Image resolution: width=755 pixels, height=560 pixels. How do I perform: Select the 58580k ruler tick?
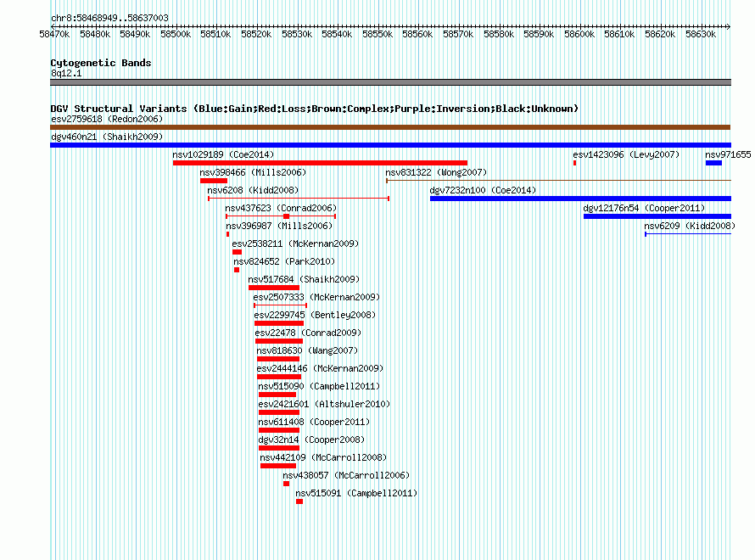pos(499,34)
